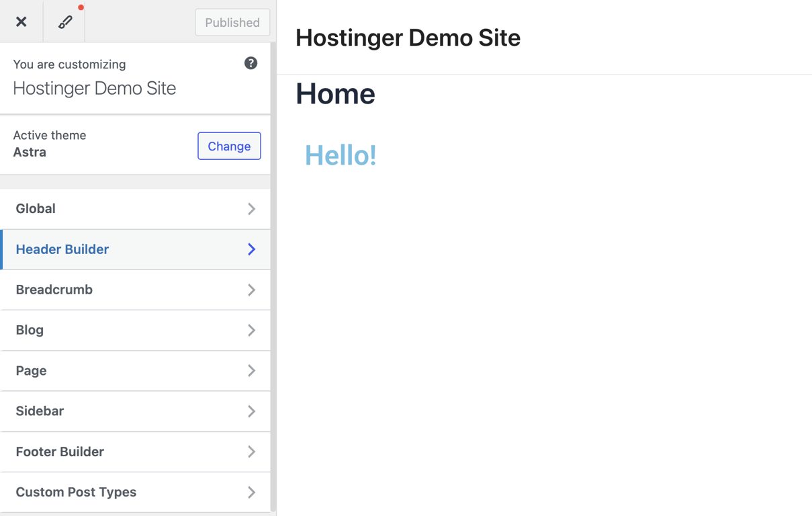Expand Custom Post Types settings
Viewport: 812px width, 516px height.
(251, 492)
